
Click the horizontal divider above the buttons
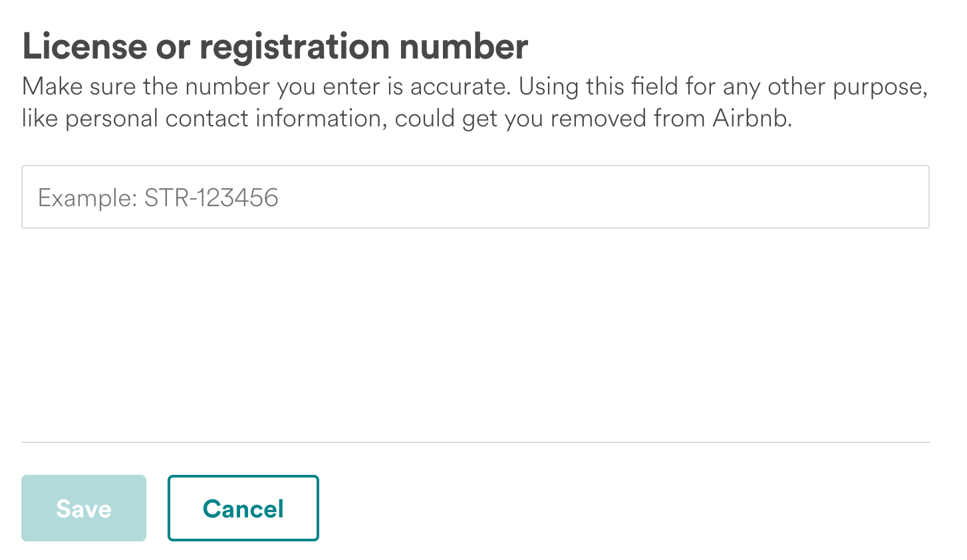[x=475, y=442]
